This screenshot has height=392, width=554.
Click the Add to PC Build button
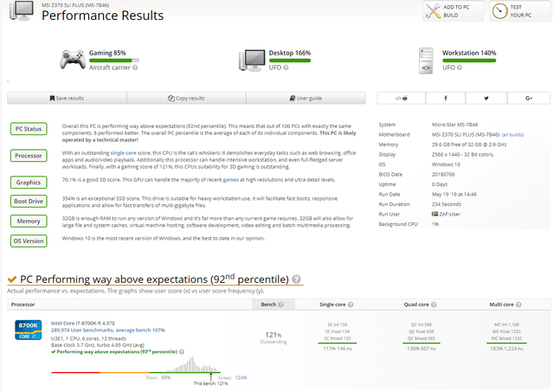(453, 11)
